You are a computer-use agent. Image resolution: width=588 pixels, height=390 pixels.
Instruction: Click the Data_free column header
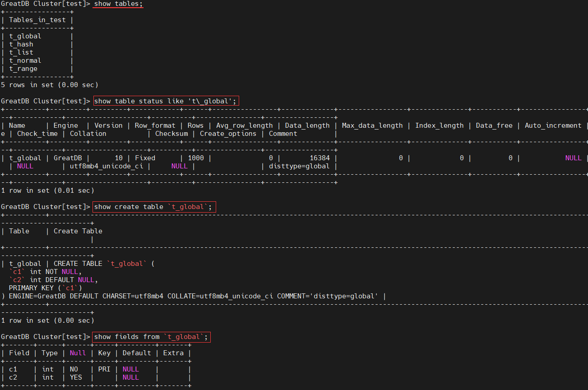coord(494,125)
